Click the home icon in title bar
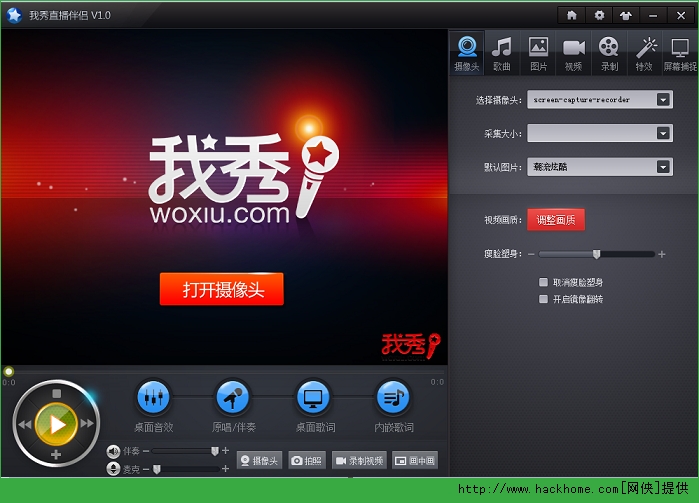This screenshot has width=699, height=503. [x=572, y=16]
